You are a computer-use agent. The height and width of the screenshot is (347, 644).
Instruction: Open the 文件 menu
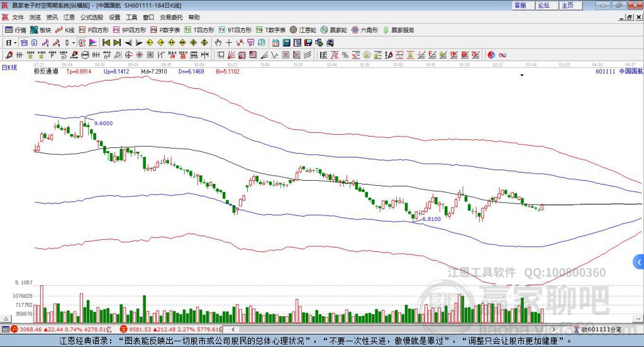(18, 17)
